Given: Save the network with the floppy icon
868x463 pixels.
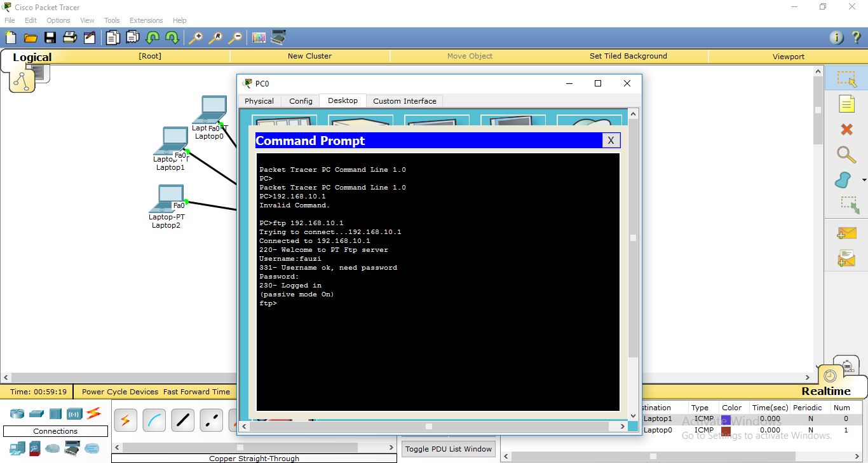Looking at the screenshot, I should pyautogui.click(x=50, y=38).
